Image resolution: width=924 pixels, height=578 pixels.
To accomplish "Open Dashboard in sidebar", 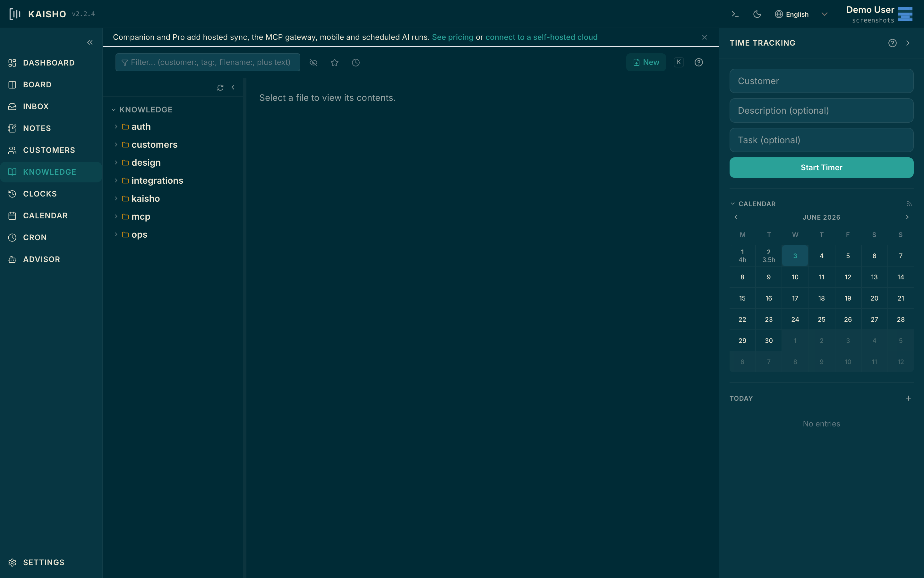I will [x=51, y=63].
